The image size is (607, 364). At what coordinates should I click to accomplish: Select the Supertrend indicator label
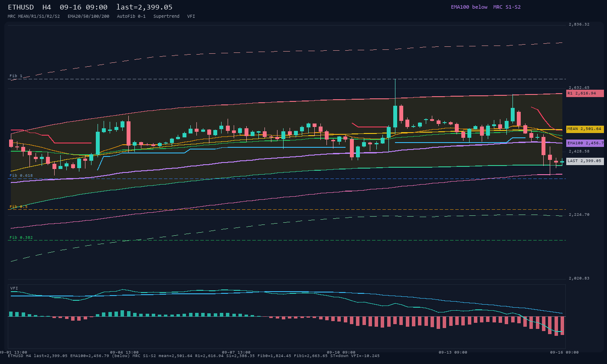tap(166, 16)
